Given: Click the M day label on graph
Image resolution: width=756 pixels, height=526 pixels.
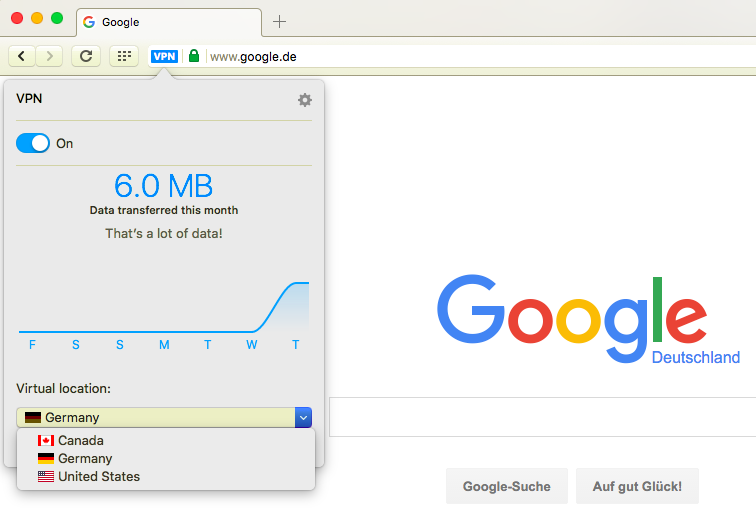Looking at the screenshot, I should pos(164,345).
